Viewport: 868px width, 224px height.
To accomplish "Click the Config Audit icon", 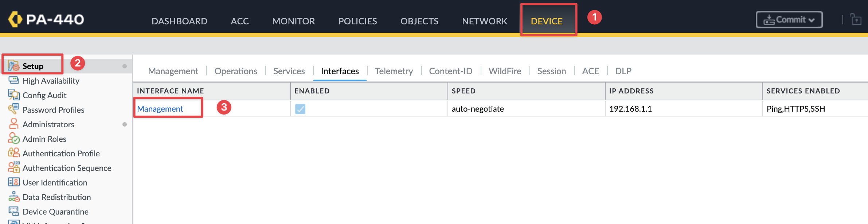I will (x=13, y=95).
